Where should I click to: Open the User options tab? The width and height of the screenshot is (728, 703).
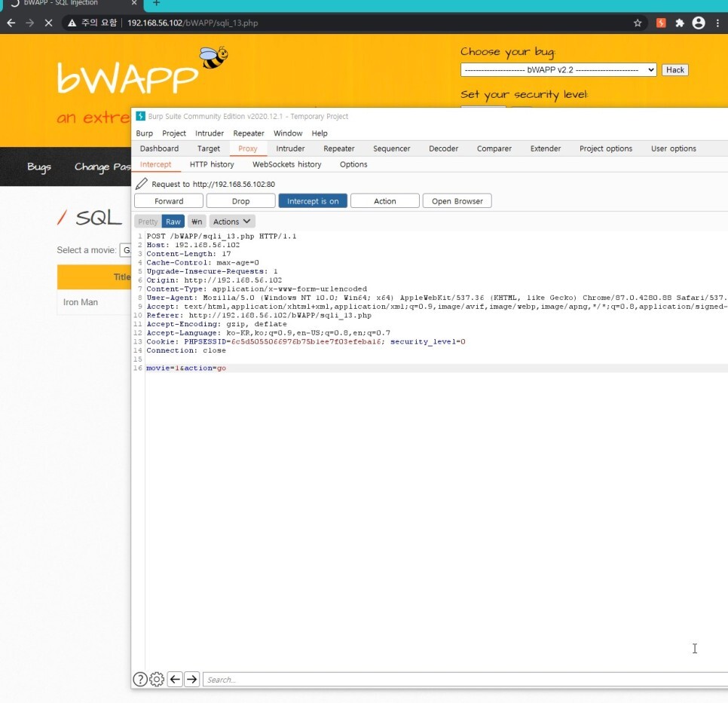tap(673, 148)
